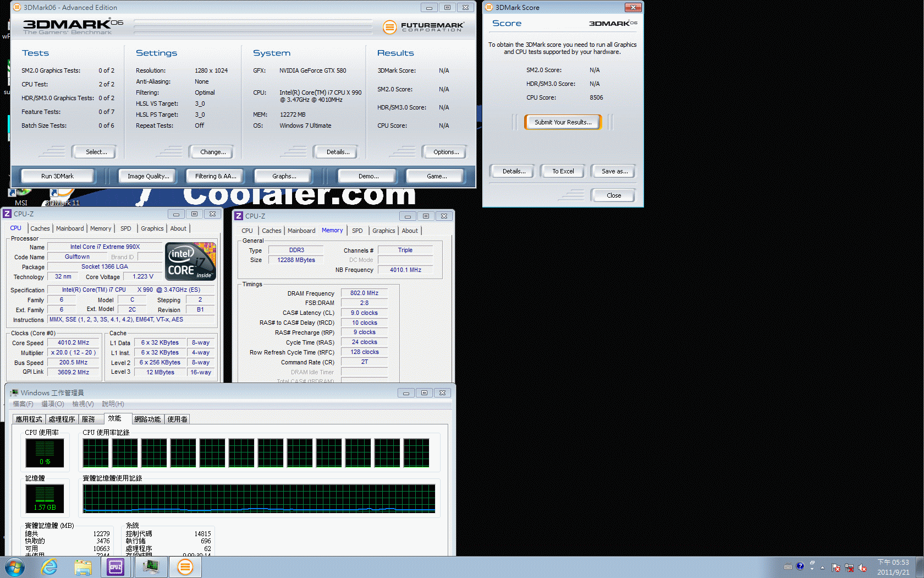Open 使用者 tab in Task Manager
This screenshot has width=924, height=578.
177,419
